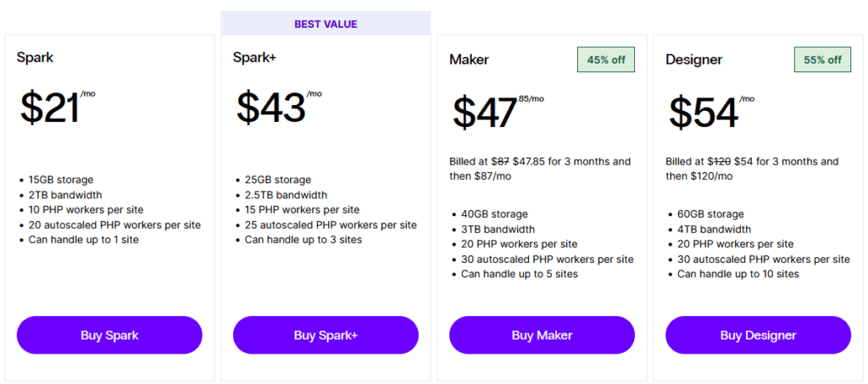Click the Spark+ plan heading

coord(254,57)
